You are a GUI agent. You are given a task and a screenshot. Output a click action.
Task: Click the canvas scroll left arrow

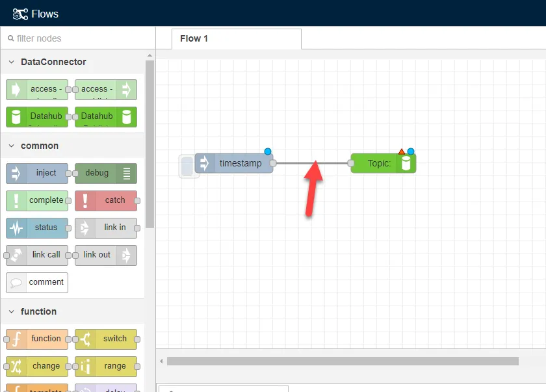[x=161, y=361]
